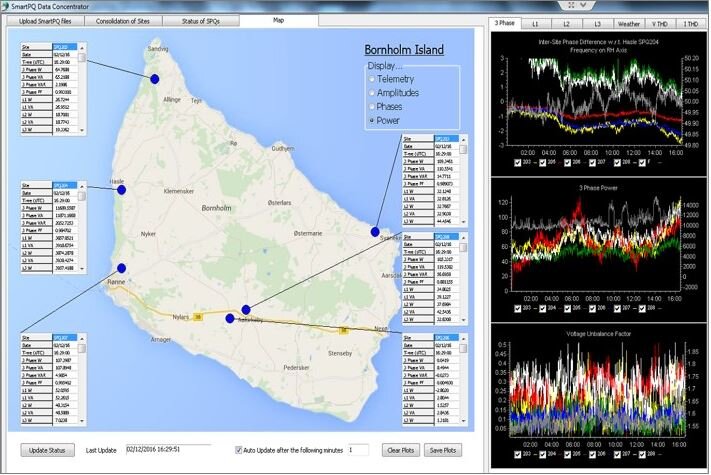Click the route 38 road sign near Nylars
This screenshot has width=711, height=475.
tap(198, 317)
